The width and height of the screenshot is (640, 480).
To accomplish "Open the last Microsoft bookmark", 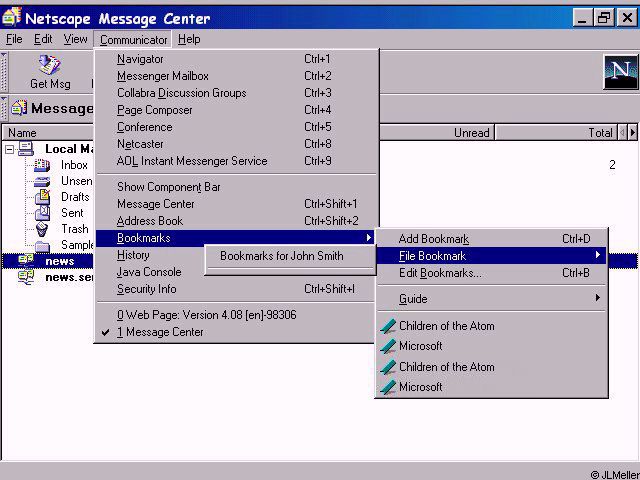I will tap(491, 387).
